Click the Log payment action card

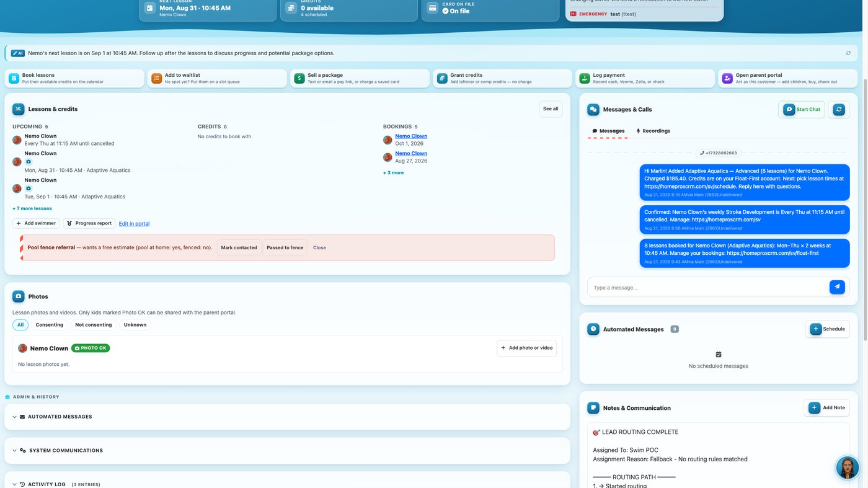click(645, 78)
